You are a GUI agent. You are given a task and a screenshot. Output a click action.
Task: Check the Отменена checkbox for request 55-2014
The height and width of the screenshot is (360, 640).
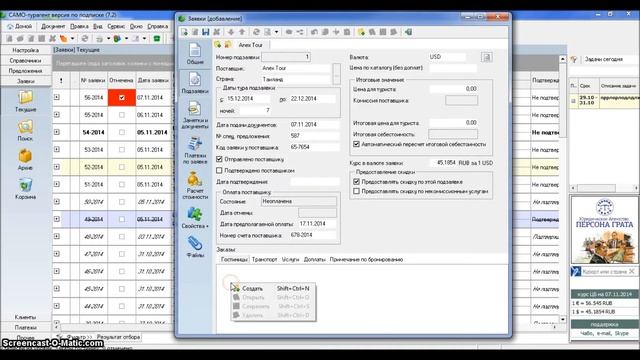point(122,115)
